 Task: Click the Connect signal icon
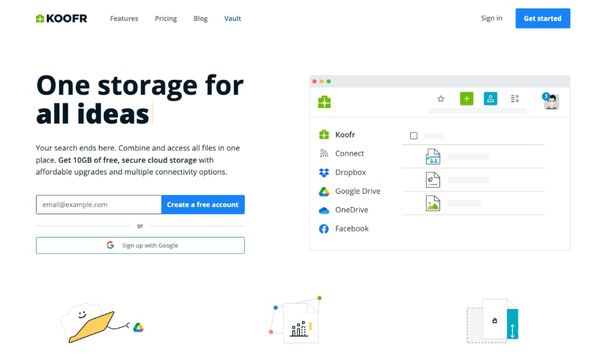tap(324, 153)
